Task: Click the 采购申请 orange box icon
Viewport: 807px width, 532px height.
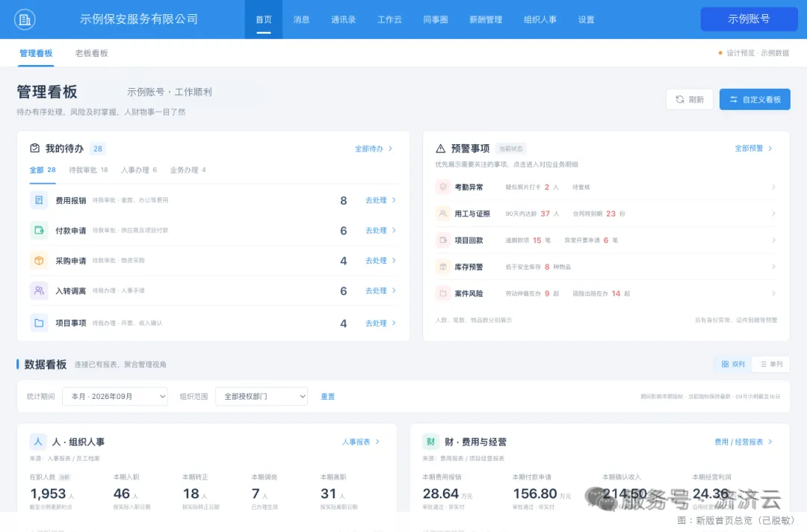Action: [x=39, y=260]
